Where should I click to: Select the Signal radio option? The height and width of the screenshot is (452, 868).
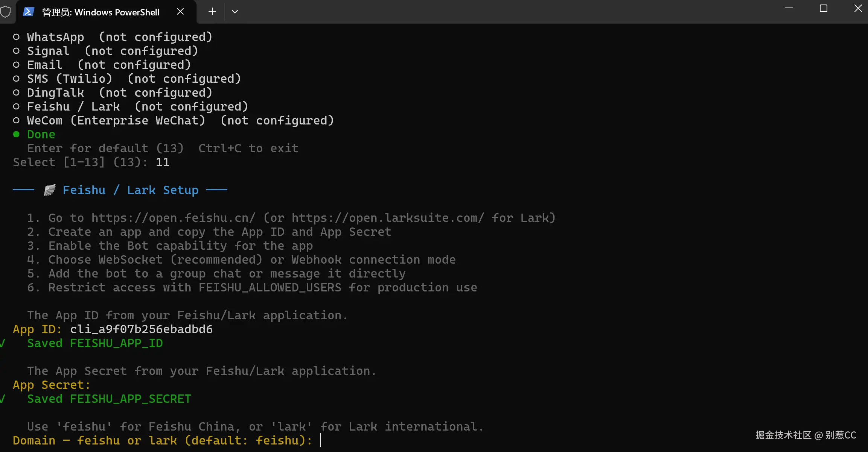coord(16,51)
